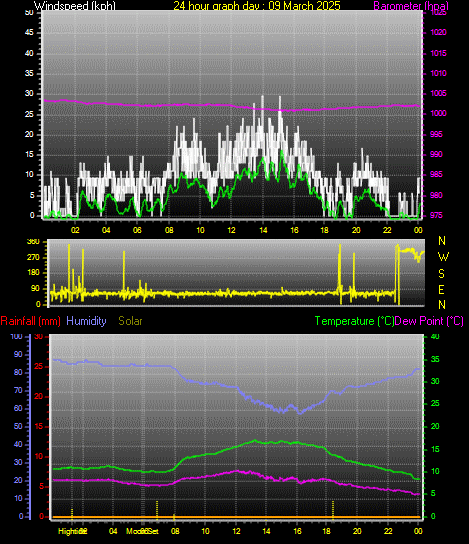
Task: Click '5' on the green temperature axis
Action: click(x=433, y=493)
